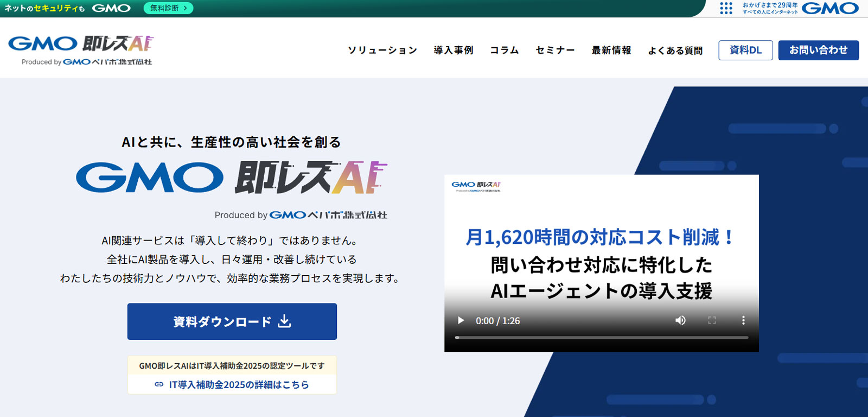Viewport: 868px width, 417px height.
Task: Click the GMO logo in top-right corner
Action: (x=830, y=8)
